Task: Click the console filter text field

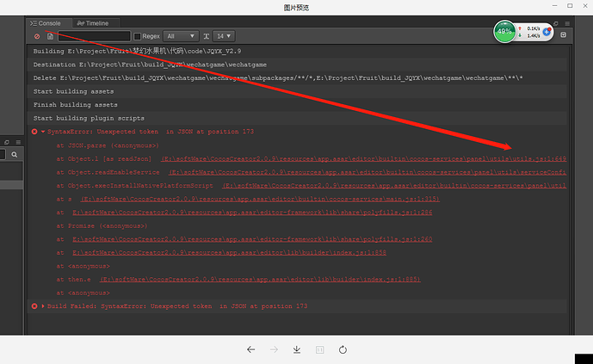Action: coord(94,36)
